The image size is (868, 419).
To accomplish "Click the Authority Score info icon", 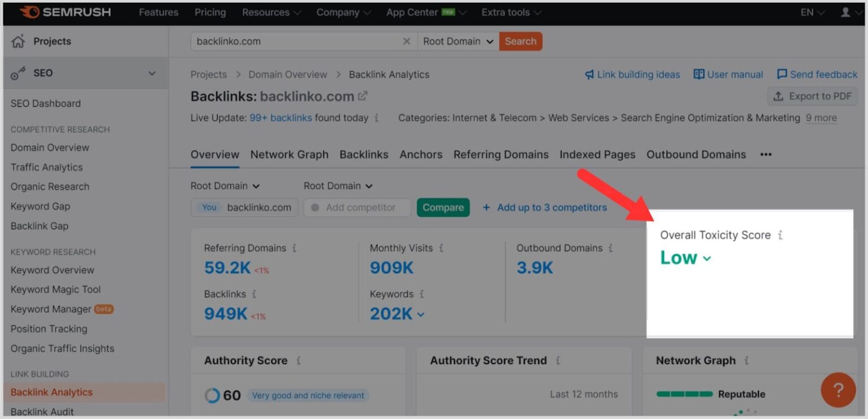I will tap(300, 360).
